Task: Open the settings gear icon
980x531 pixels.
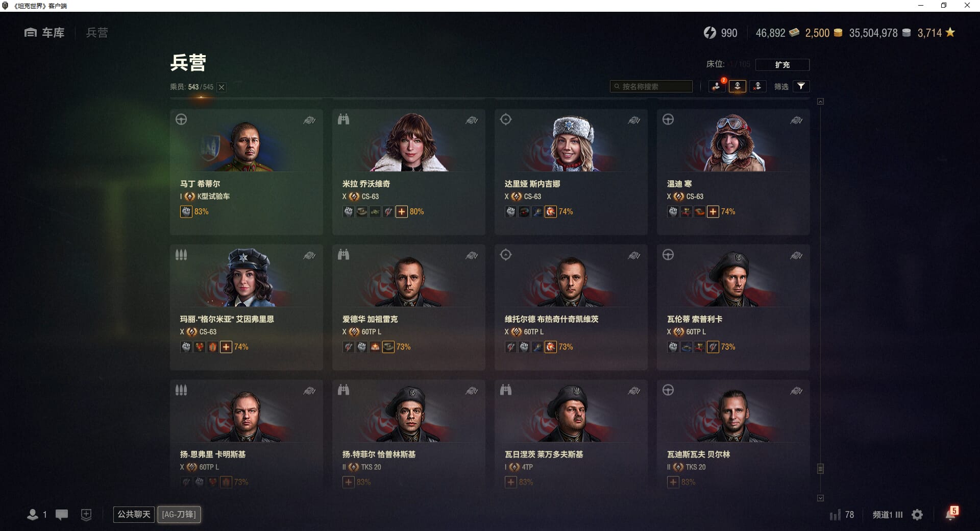Action: click(x=917, y=515)
